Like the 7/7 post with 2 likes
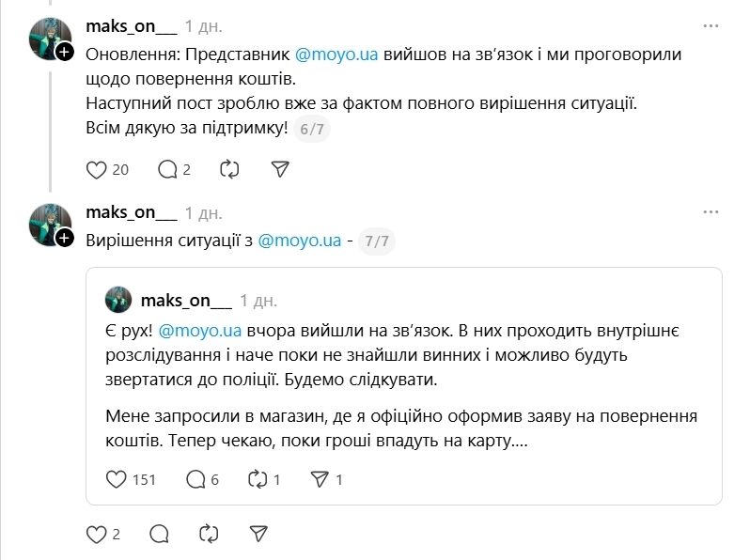Image resolution: width=750 pixels, height=560 pixels. (x=96, y=535)
